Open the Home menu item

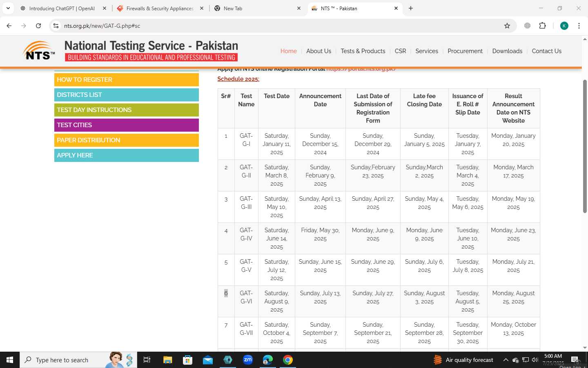tap(289, 51)
